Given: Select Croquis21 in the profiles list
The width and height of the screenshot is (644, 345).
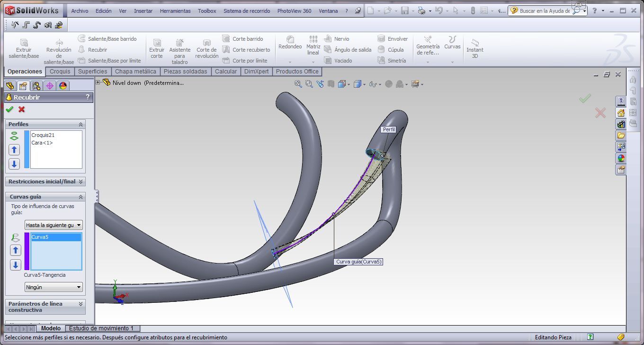Looking at the screenshot, I should [43, 135].
